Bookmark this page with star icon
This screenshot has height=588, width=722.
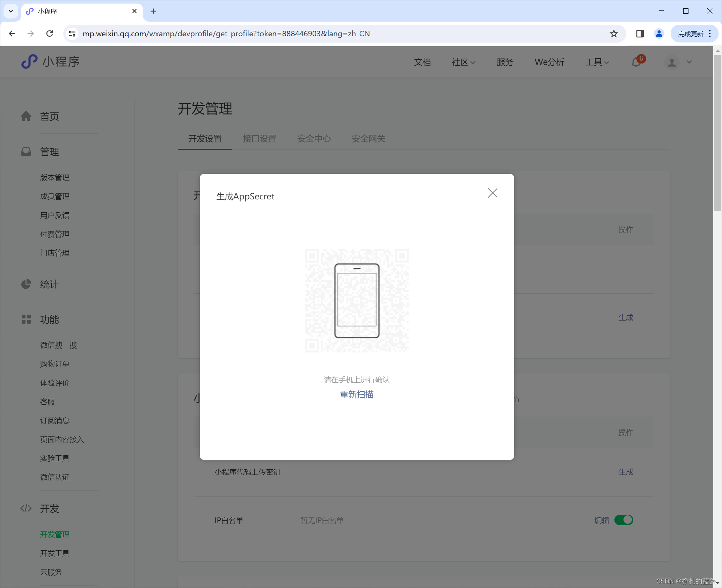pos(613,34)
